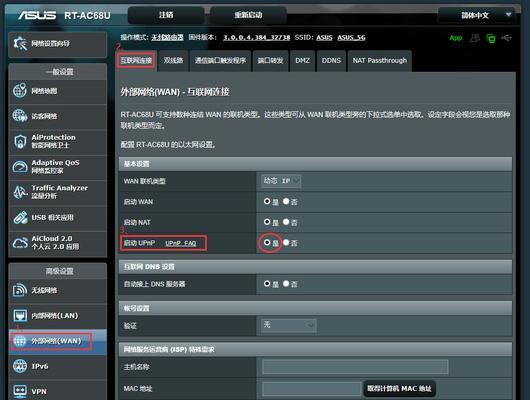Click the host name input field

point(355,367)
